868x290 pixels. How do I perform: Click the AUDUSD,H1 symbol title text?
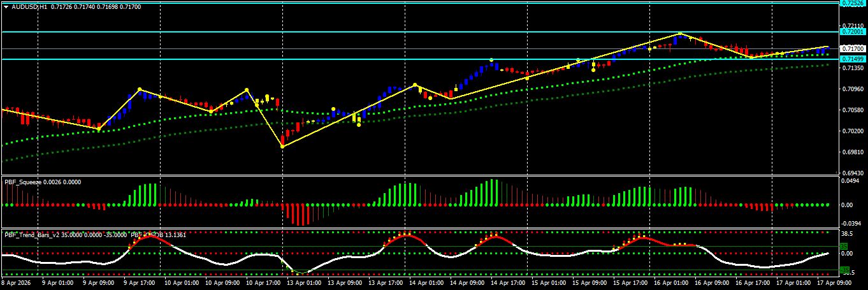(x=29, y=6)
